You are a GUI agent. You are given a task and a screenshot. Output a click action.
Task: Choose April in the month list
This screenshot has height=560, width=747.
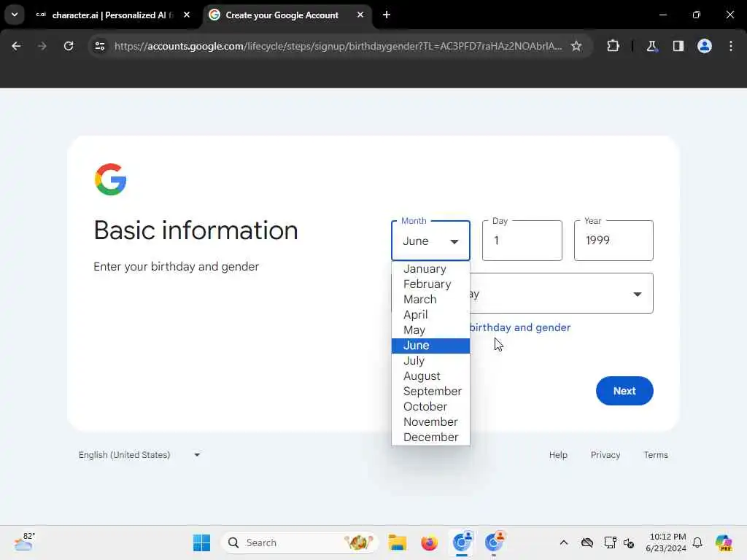tap(430, 315)
